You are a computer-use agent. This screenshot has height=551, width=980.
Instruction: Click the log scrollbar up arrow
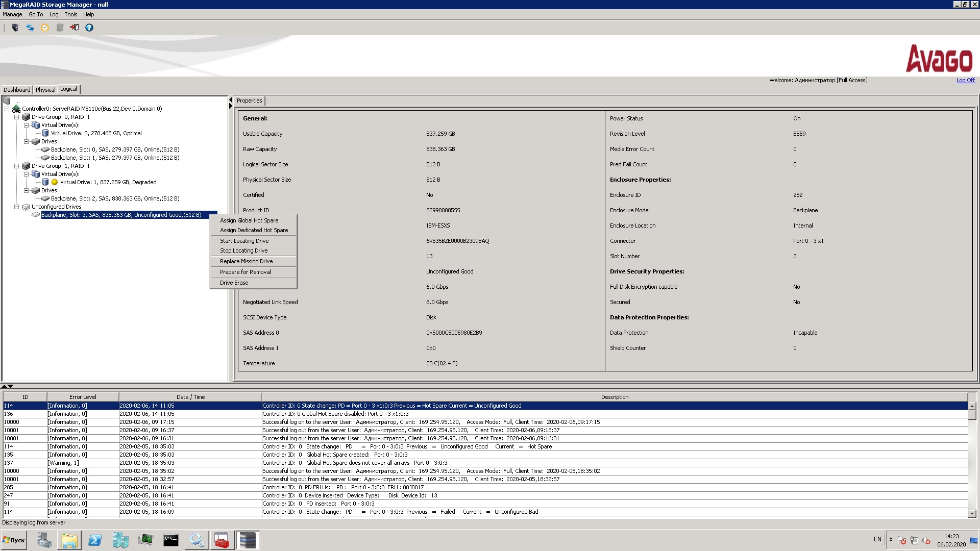(972, 406)
